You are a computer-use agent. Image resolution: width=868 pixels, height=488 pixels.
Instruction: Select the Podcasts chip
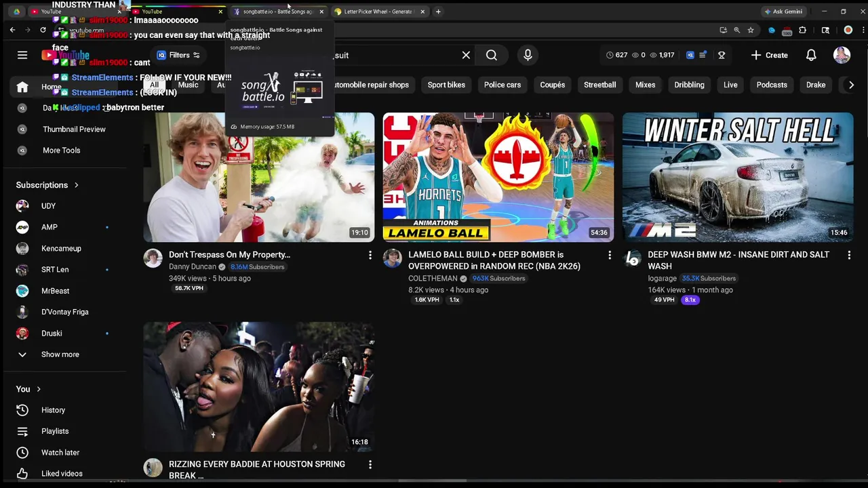772,85
